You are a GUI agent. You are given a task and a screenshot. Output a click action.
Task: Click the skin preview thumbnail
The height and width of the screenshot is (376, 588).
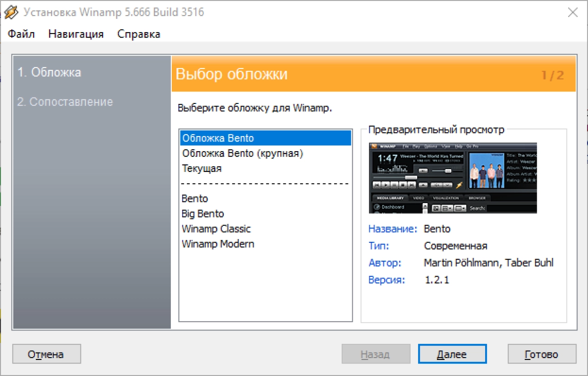tap(453, 178)
